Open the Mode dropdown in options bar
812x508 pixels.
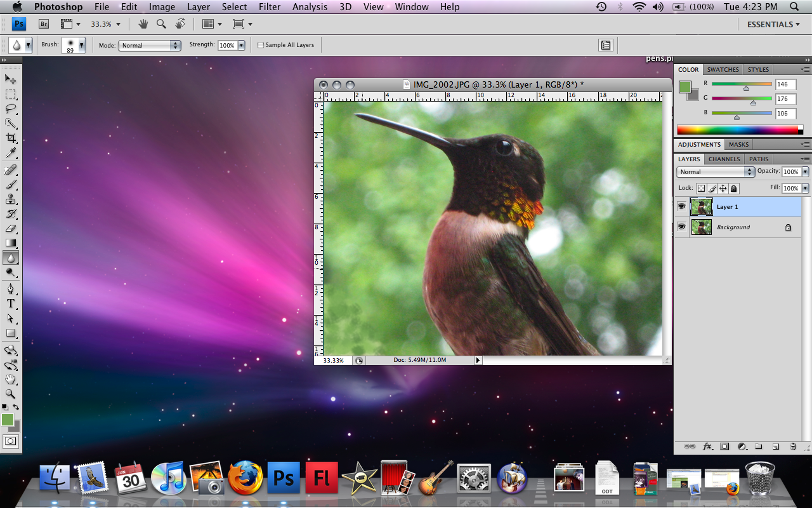click(x=150, y=45)
